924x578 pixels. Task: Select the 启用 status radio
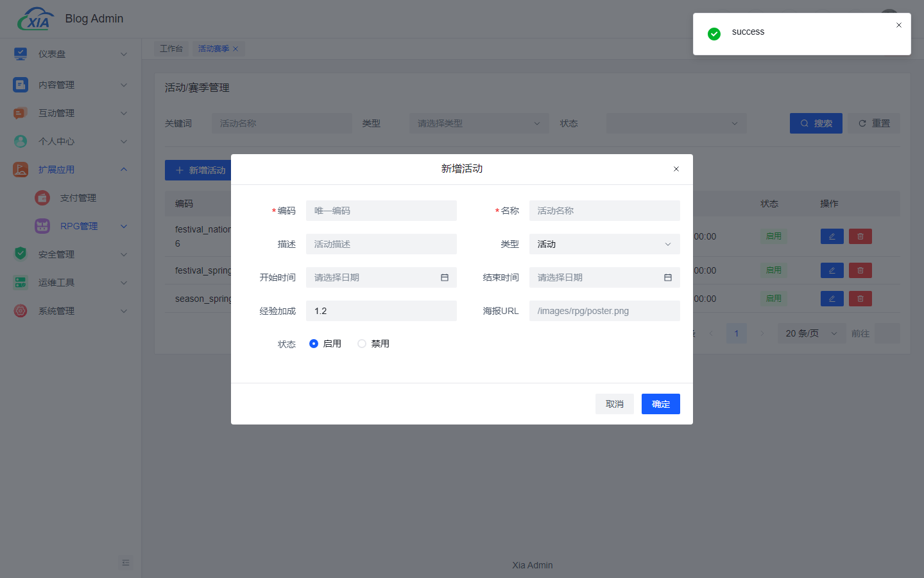(x=314, y=344)
